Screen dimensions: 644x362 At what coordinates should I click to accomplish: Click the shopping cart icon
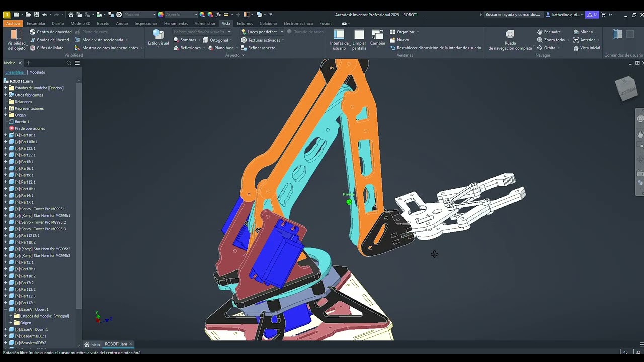coord(604,15)
